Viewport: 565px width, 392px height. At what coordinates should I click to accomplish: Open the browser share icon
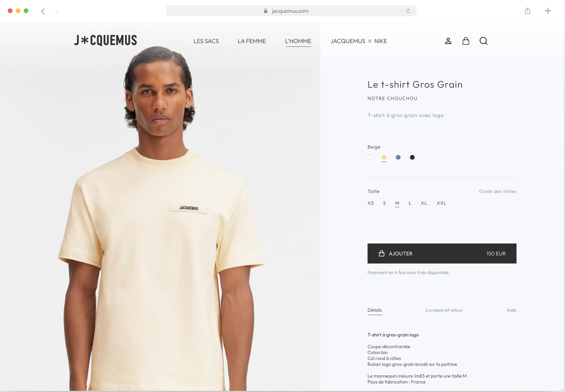(528, 11)
